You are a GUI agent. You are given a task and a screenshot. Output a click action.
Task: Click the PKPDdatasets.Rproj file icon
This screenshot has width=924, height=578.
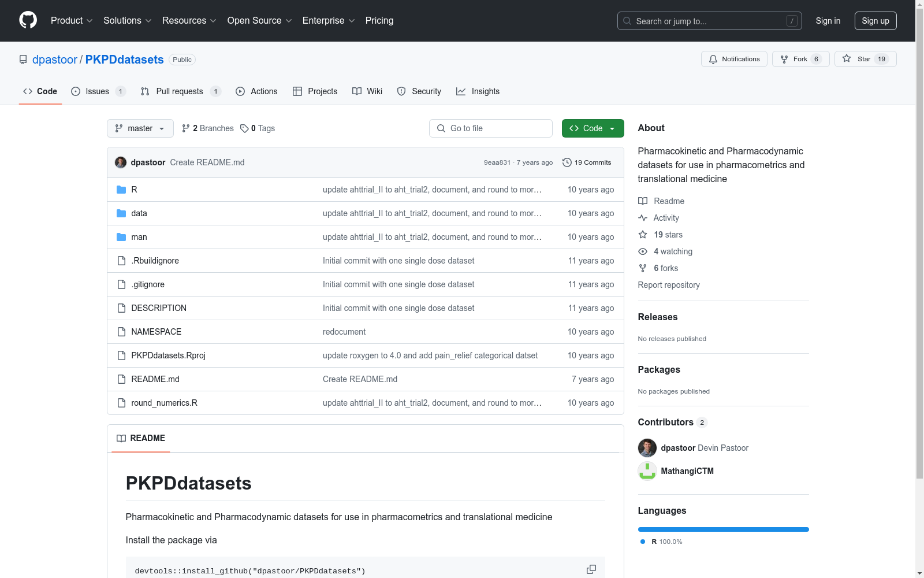(x=121, y=355)
